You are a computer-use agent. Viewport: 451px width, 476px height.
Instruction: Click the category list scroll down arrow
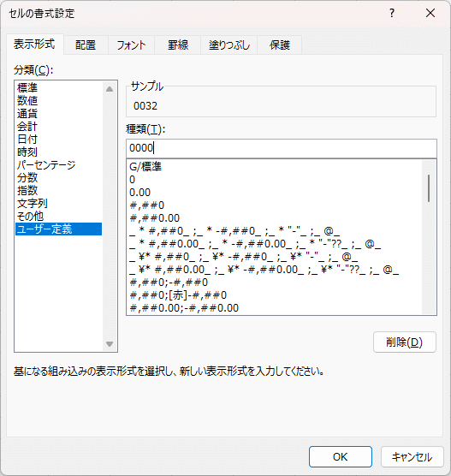[110, 344]
